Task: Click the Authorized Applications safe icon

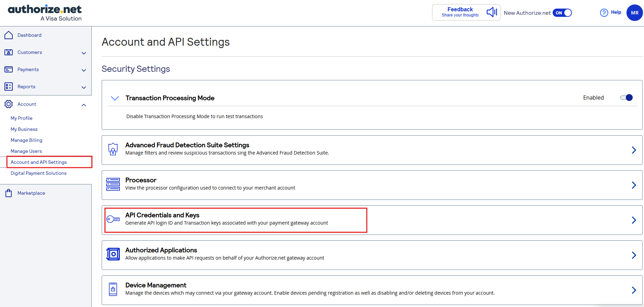Action: (x=113, y=254)
